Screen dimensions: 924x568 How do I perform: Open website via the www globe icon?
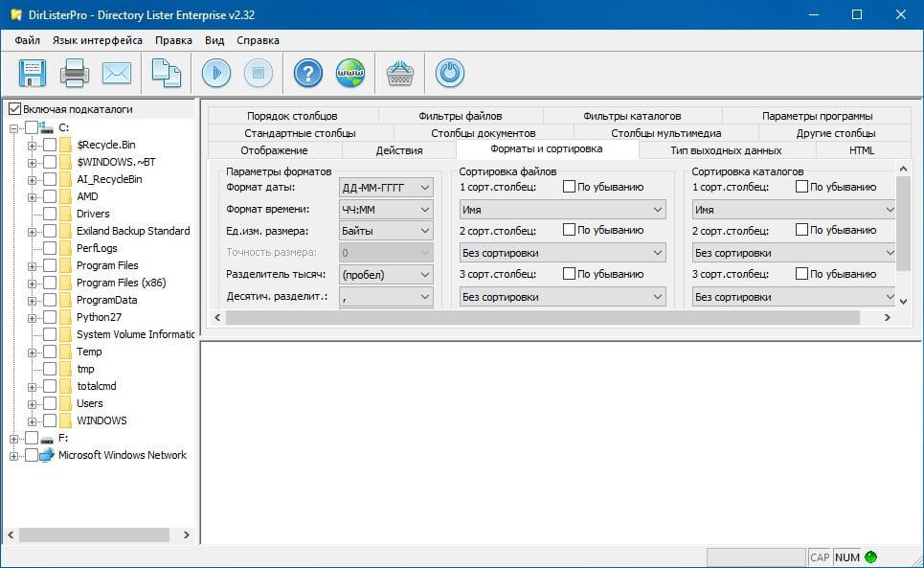click(x=350, y=73)
